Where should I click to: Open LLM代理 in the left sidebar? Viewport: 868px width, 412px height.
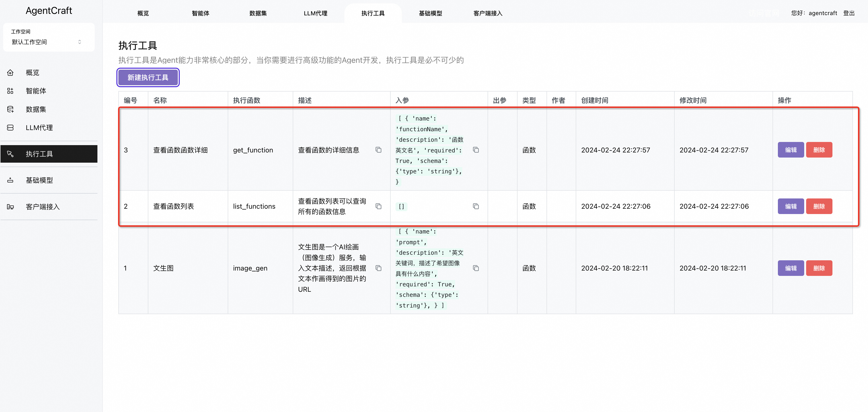pos(49,128)
